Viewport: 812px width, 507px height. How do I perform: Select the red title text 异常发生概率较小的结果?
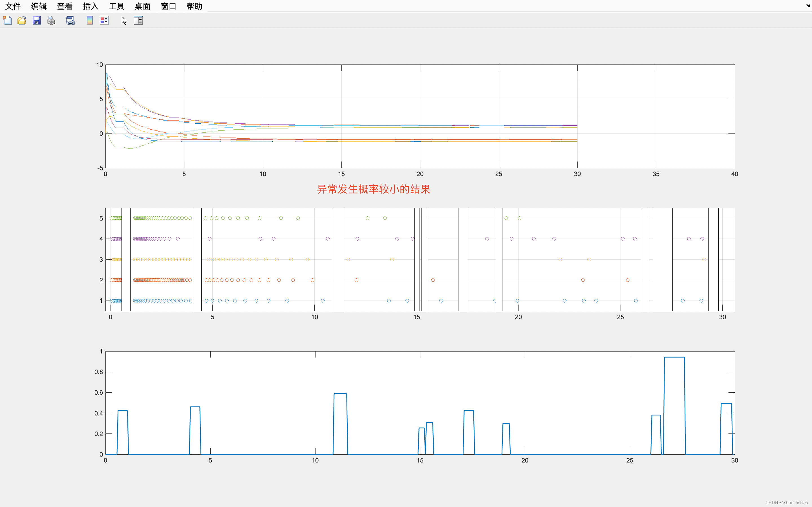click(x=374, y=189)
